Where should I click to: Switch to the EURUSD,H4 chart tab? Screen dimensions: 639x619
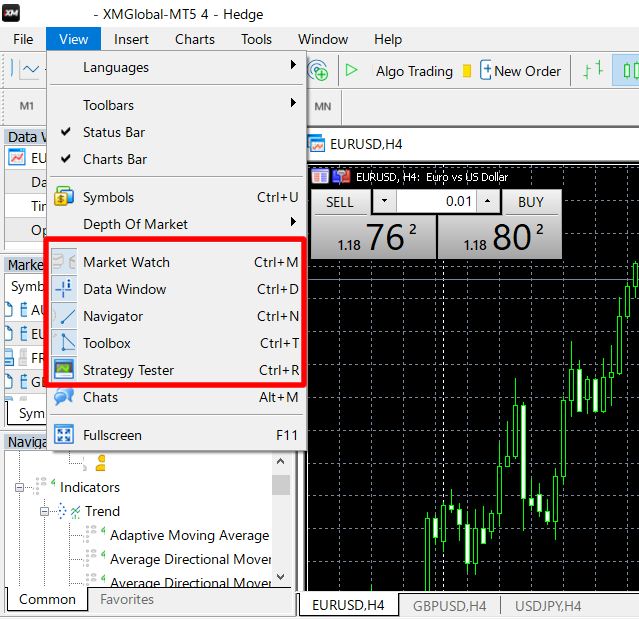pos(348,605)
